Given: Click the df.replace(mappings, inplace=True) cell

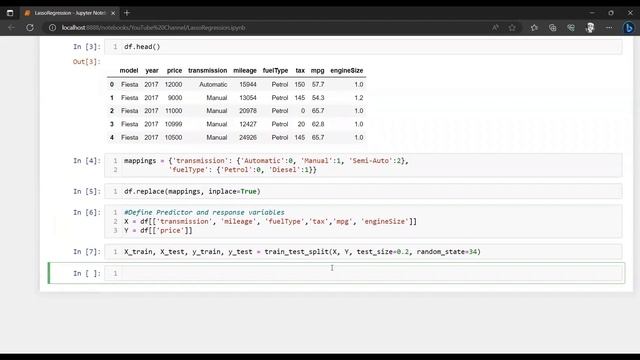Looking at the screenshot, I should pyautogui.click(x=363, y=191).
